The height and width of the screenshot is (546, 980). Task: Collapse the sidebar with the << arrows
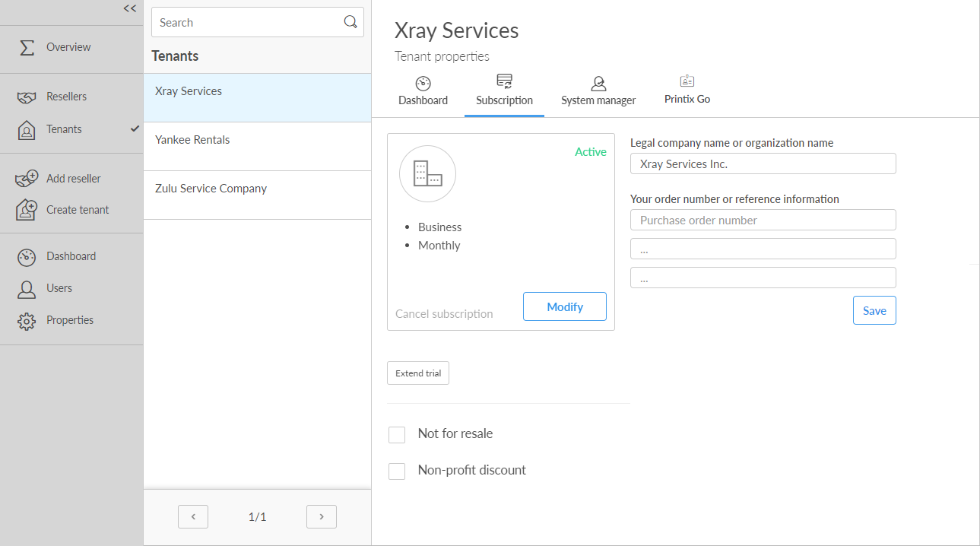(x=130, y=8)
